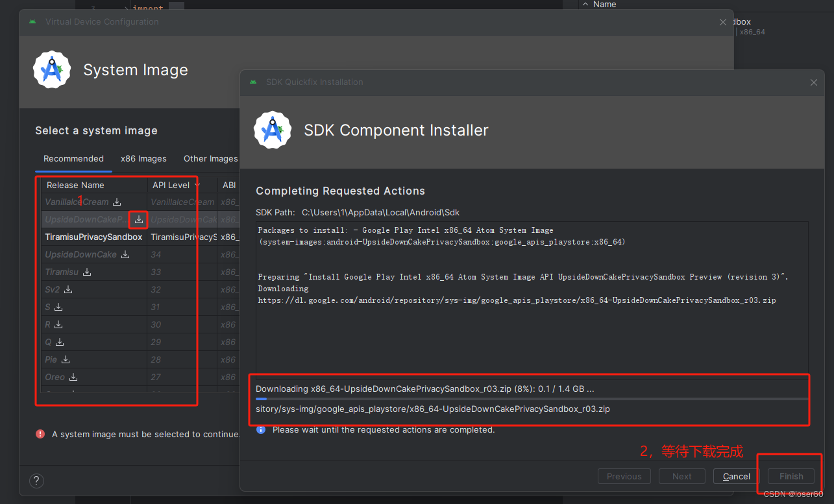Click the SDK Path value text
Viewport: 834px width, 504px height.
[x=381, y=213]
